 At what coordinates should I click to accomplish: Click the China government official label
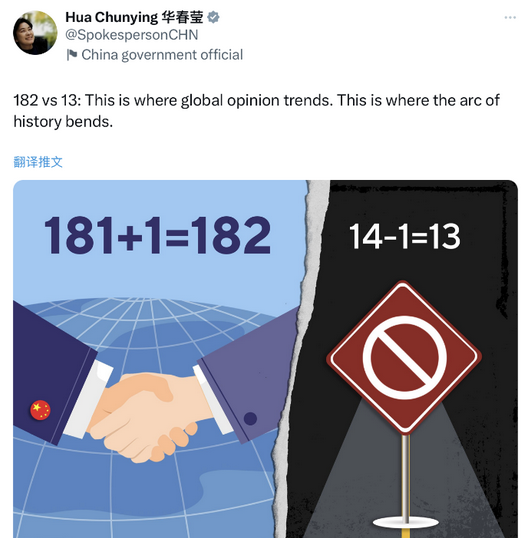click(162, 55)
